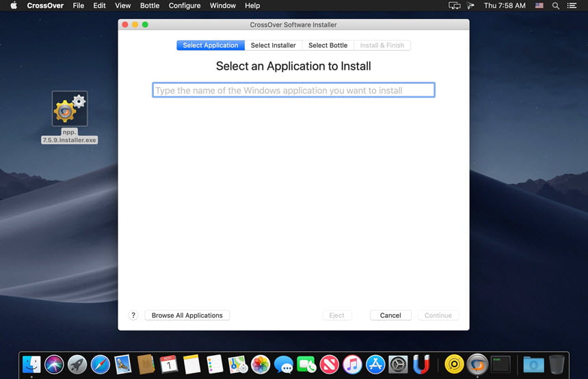This screenshot has width=588, height=379.
Task: Open Notes app in Dock
Action: pyautogui.click(x=191, y=364)
